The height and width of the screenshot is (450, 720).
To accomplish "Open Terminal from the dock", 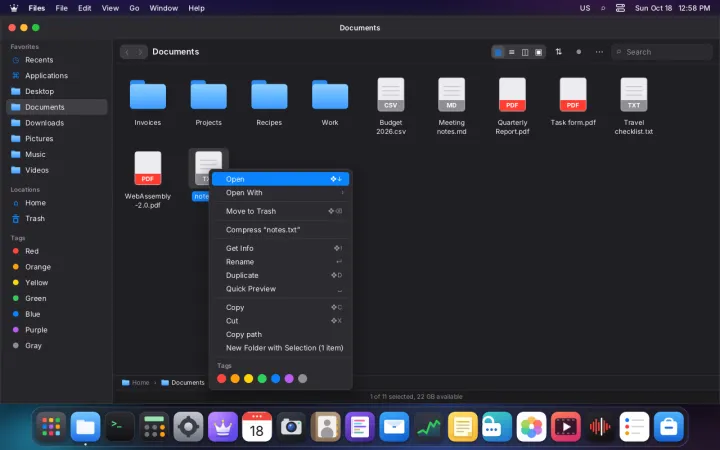I will point(120,427).
